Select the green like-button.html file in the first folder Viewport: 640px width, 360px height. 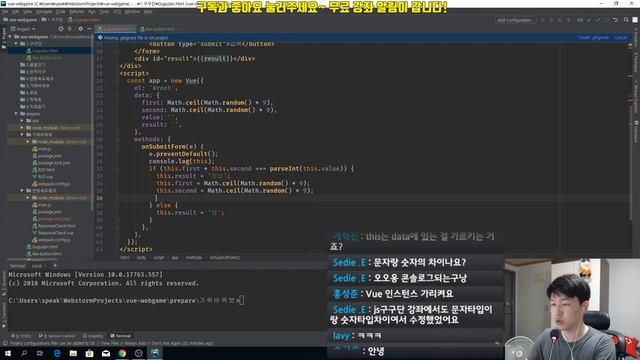(x=44, y=58)
